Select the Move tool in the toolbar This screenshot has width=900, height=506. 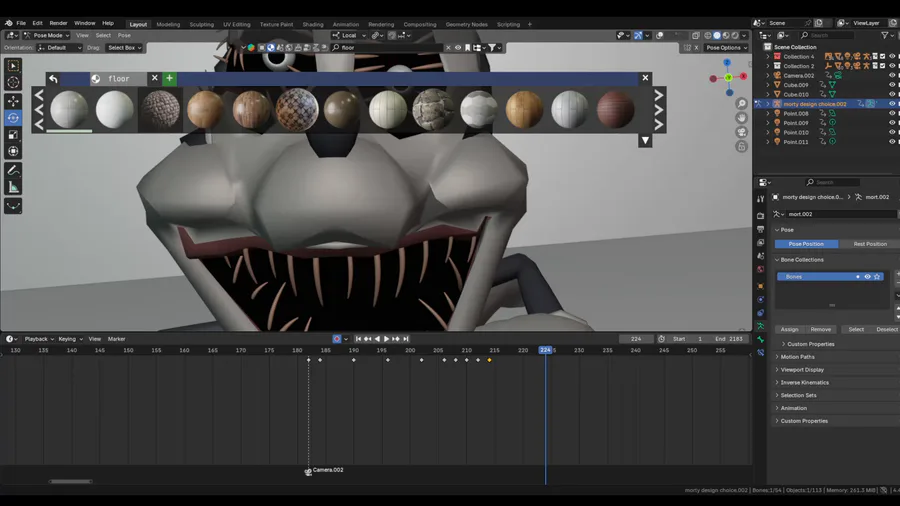tap(13, 101)
